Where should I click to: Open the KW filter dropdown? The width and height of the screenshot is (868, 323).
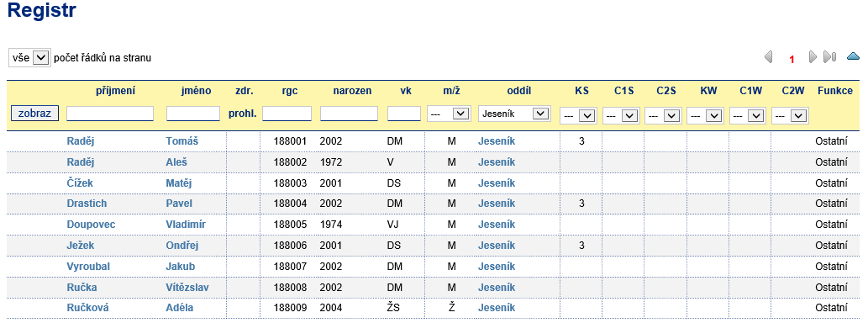(705, 116)
